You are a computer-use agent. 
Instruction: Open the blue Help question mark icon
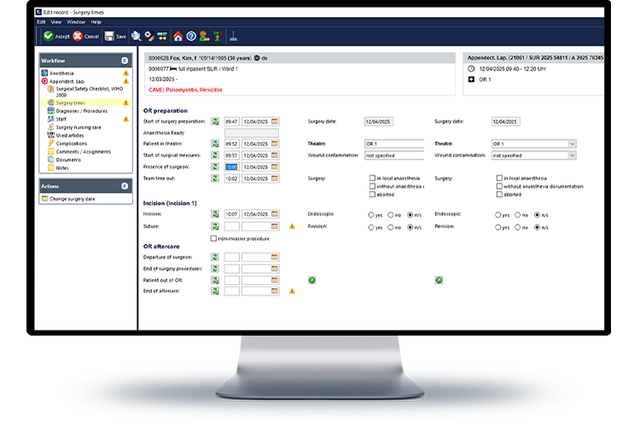pyautogui.click(x=190, y=36)
